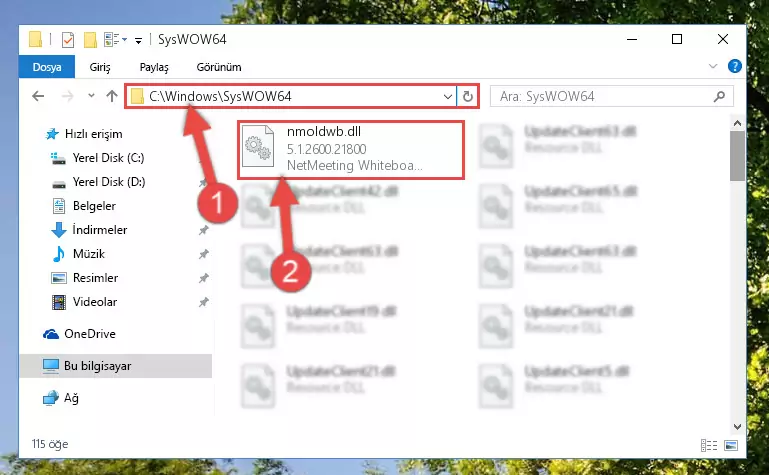The image size is (769, 475).
Task: Click the Ara: SysWOW64 search box
Action: point(612,96)
